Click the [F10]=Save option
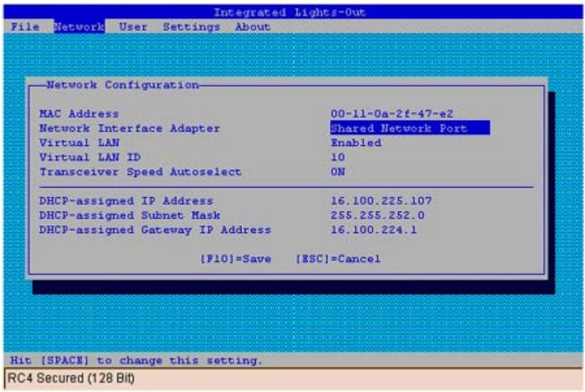The height and width of the screenshot is (392, 585). click(x=236, y=258)
